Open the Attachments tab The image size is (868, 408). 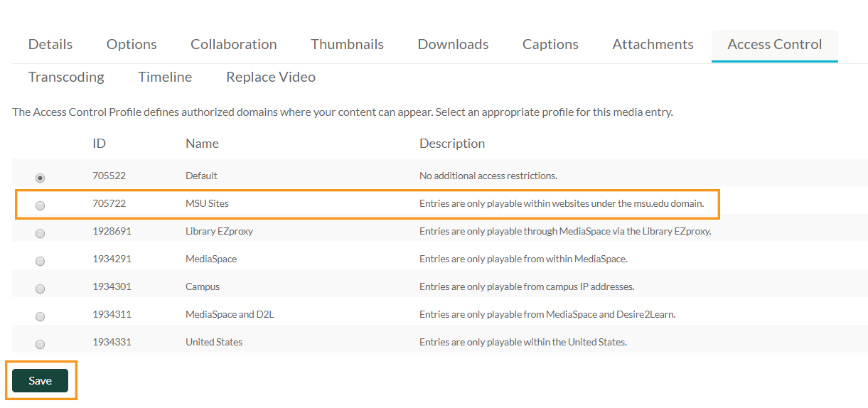[653, 44]
